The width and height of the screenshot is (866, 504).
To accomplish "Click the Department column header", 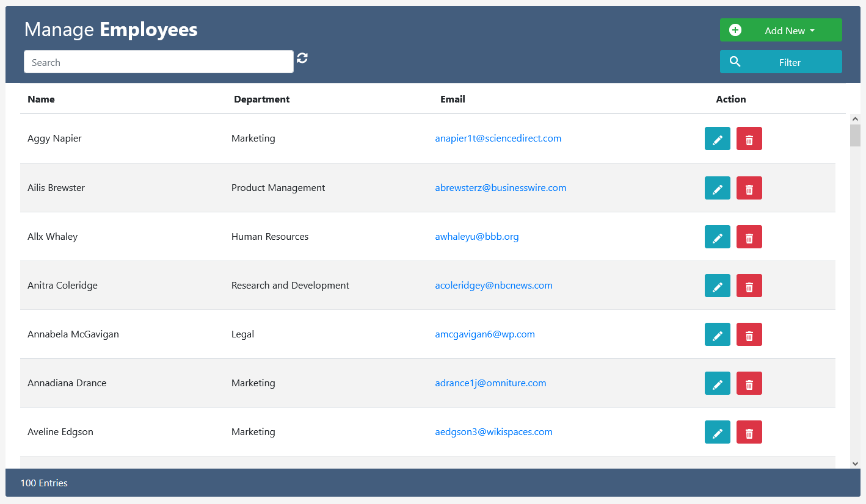I will coord(261,99).
